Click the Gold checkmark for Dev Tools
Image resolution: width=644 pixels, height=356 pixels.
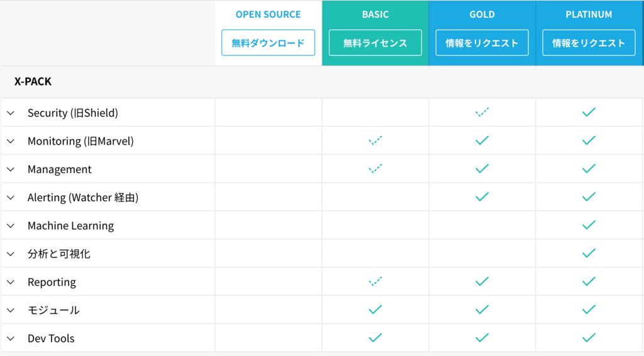(x=482, y=338)
